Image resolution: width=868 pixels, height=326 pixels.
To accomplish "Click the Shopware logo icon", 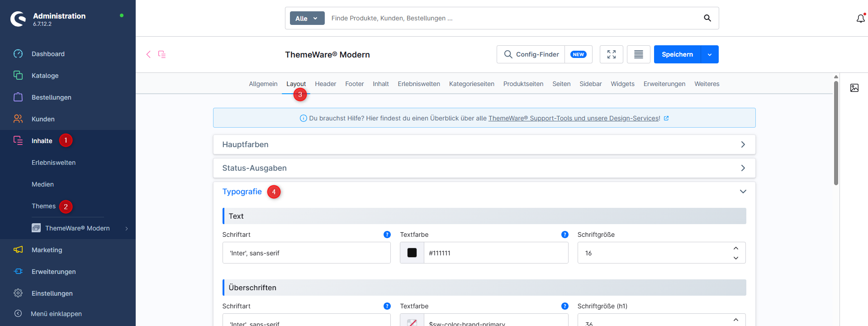I will [18, 19].
